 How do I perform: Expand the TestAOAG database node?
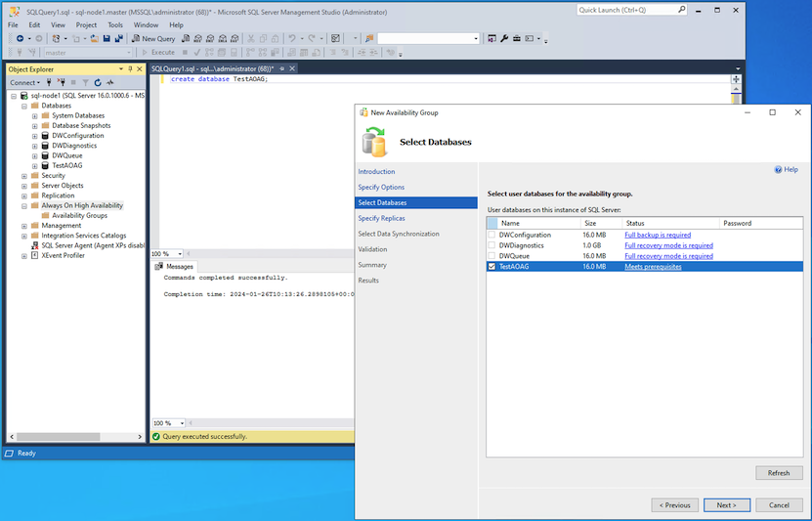coord(35,166)
